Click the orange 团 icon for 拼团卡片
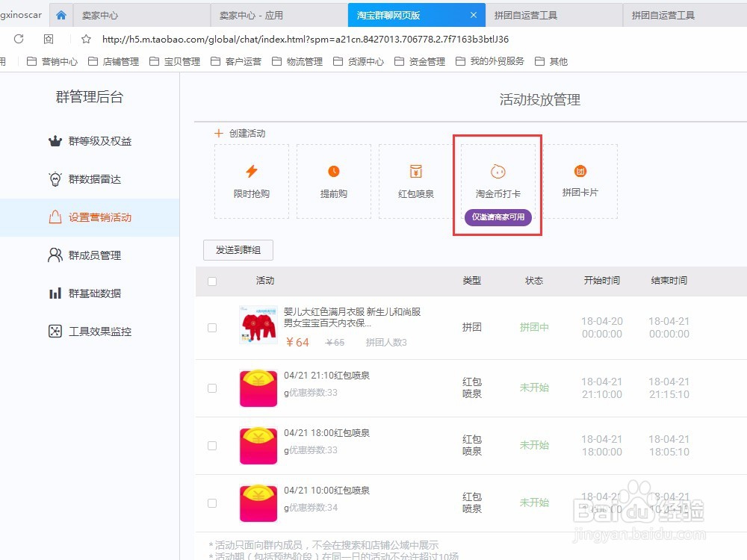This screenshot has width=747, height=560. (x=580, y=171)
